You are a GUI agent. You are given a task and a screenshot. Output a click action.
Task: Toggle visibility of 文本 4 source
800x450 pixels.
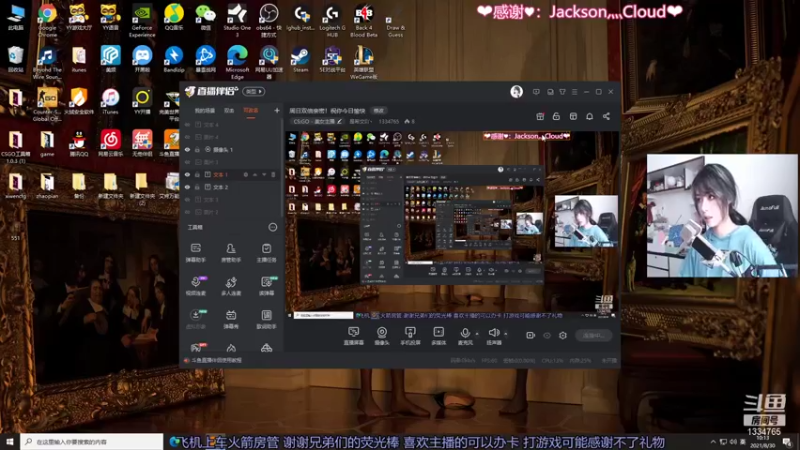(x=187, y=124)
